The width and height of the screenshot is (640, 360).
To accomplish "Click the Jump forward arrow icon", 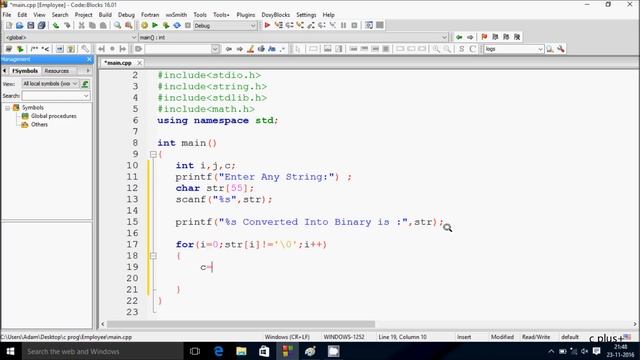I will click(470, 37).
